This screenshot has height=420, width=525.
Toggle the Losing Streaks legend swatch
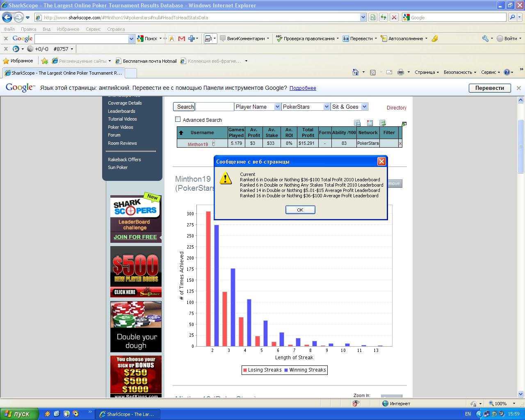245,370
